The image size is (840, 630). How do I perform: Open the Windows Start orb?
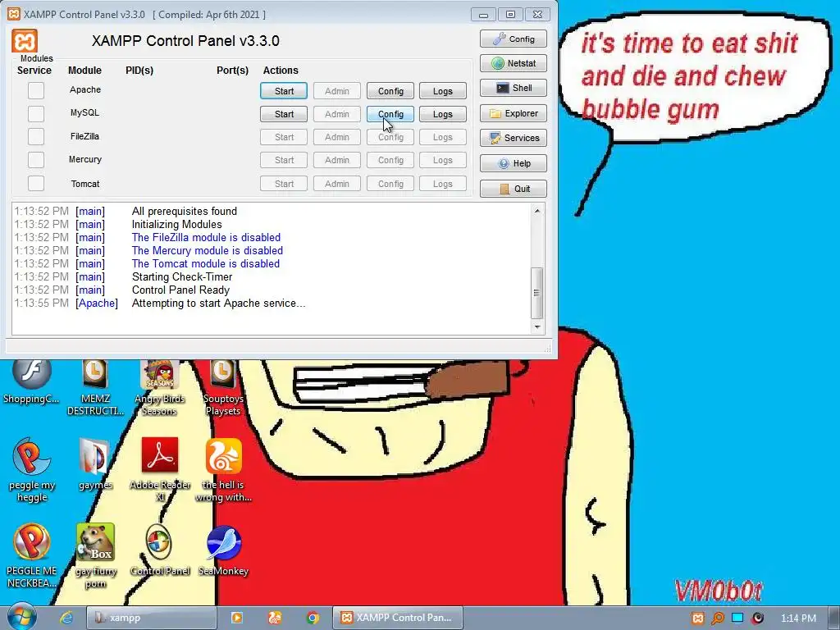pyautogui.click(x=21, y=617)
